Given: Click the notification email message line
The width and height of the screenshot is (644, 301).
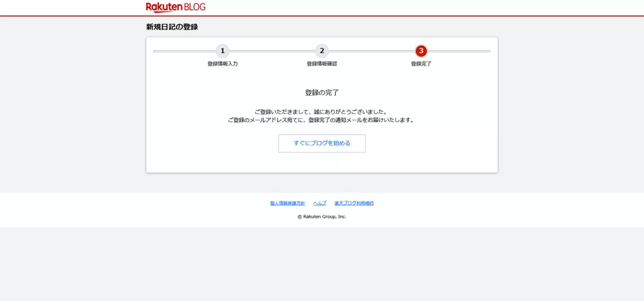Looking at the screenshot, I should coord(321,120).
